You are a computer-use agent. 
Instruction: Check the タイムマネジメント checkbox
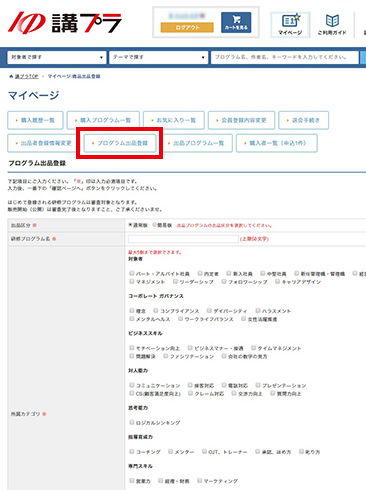(x=253, y=348)
